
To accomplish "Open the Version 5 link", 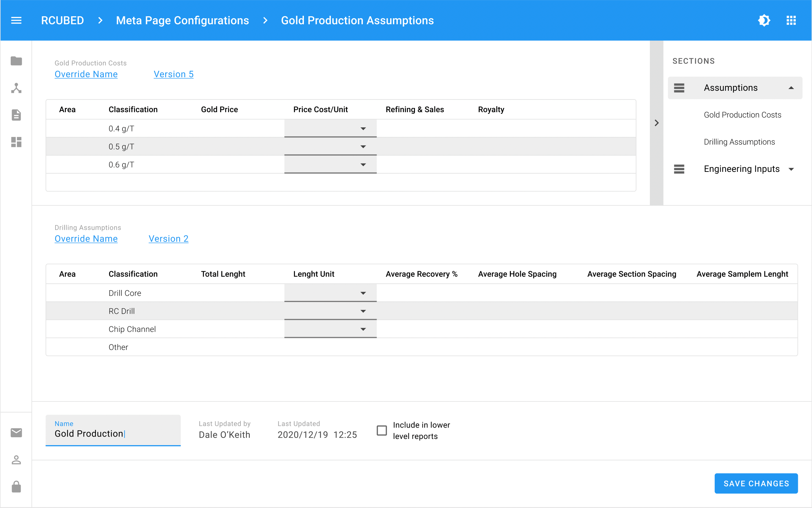I will [174, 74].
